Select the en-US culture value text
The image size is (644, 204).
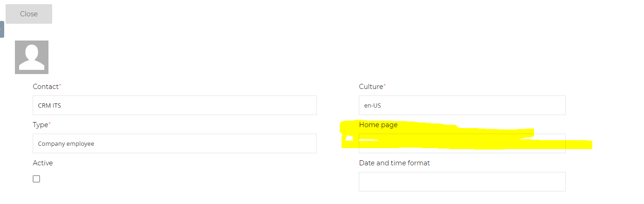click(x=373, y=106)
